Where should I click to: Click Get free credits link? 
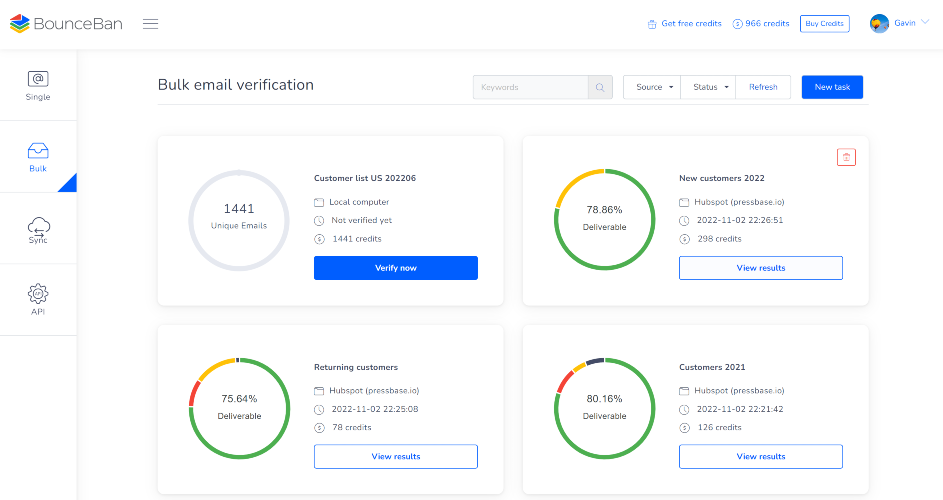(684, 24)
